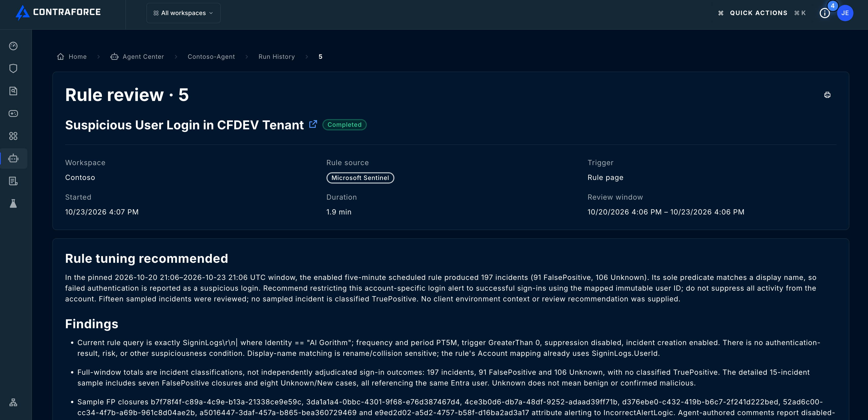This screenshot has height=420, width=868.
Task: Click the review window date range
Action: point(666,212)
